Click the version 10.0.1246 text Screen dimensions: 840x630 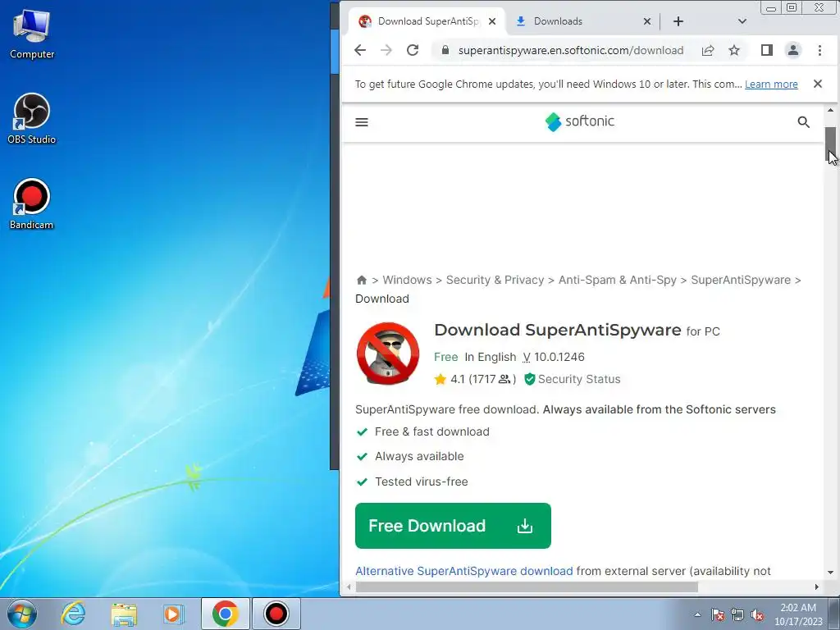click(559, 358)
